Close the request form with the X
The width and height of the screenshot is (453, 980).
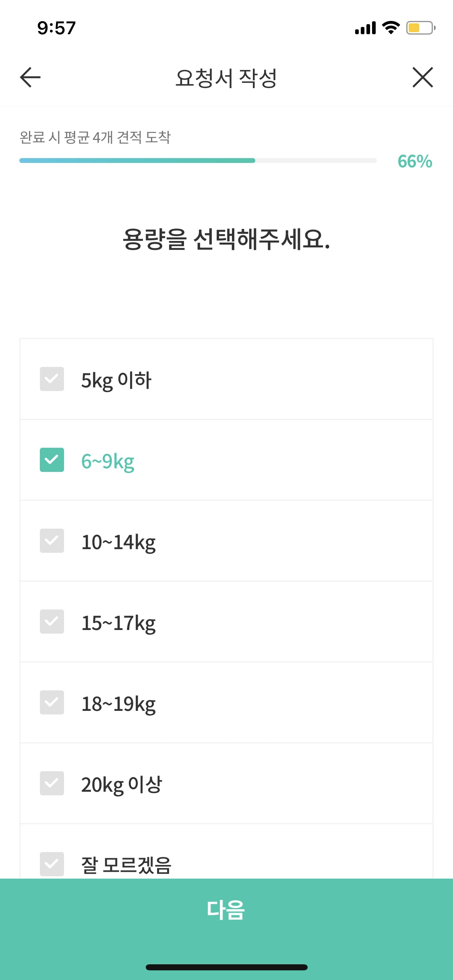point(422,77)
